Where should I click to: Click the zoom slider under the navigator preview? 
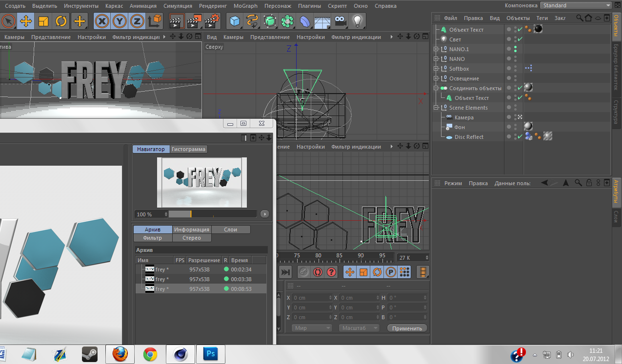pos(212,214)
